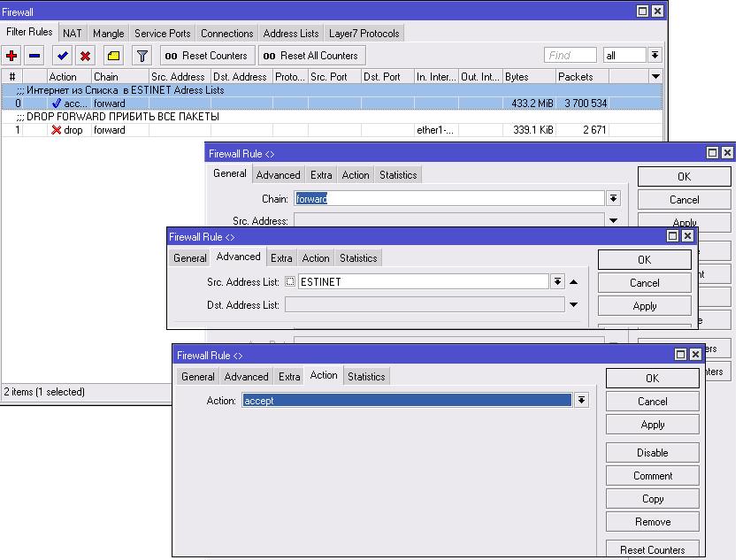Open the Action dropdown list
Image resolution: width=743 pixels, height=560 pixels.
pos(581,401)
